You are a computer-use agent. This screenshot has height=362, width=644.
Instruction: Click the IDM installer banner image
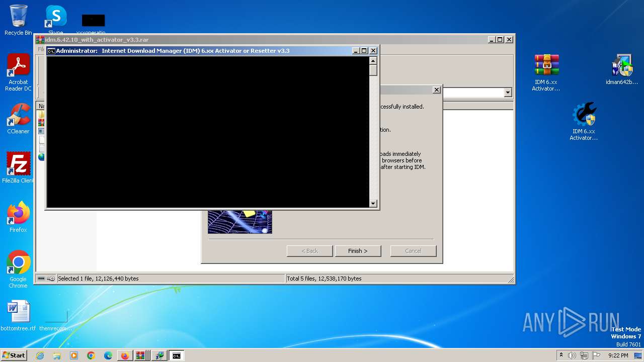click(240, 222)
